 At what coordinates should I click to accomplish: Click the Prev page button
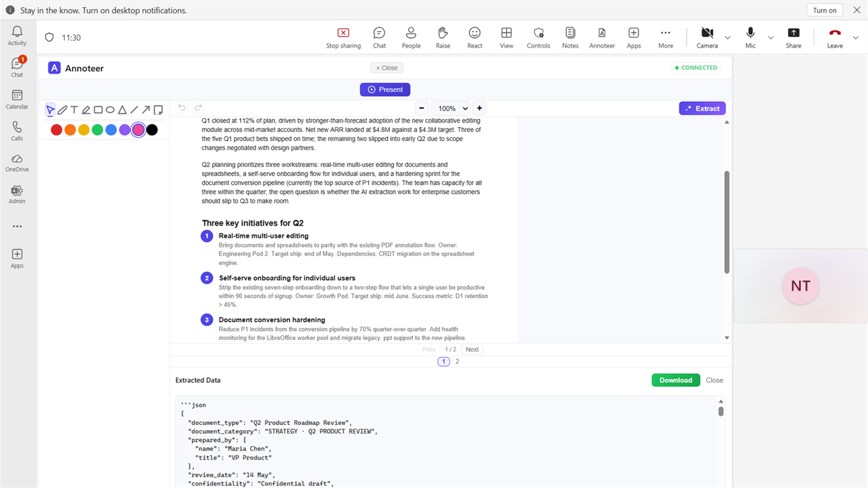coord(429,349)
